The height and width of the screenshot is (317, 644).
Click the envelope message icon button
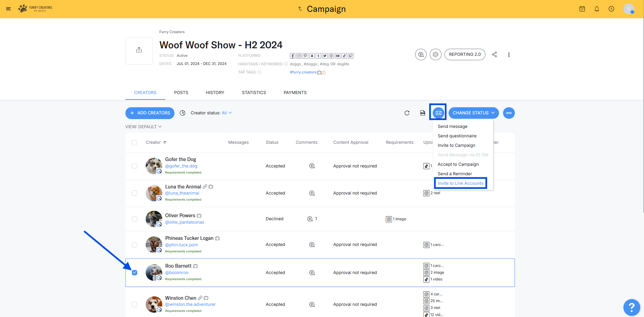438,113
